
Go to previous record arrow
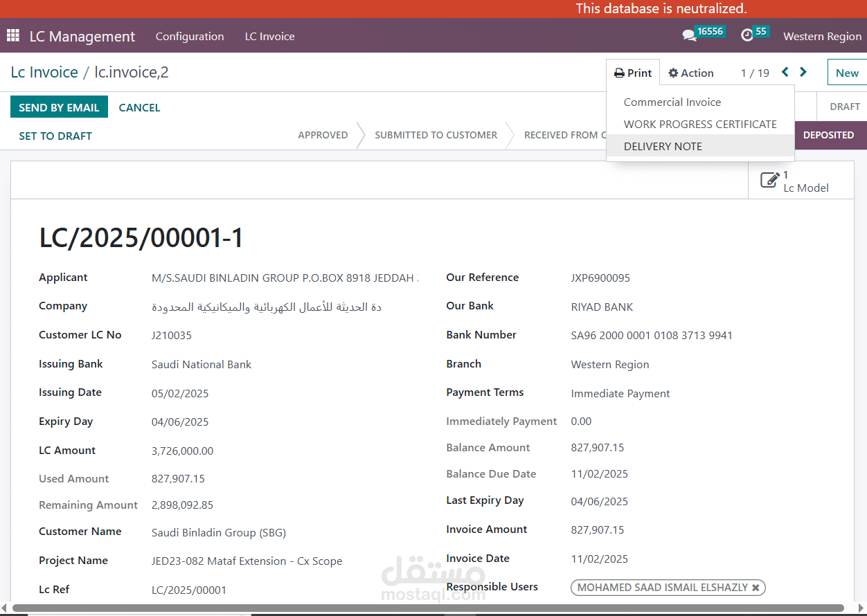coord(785,72)
